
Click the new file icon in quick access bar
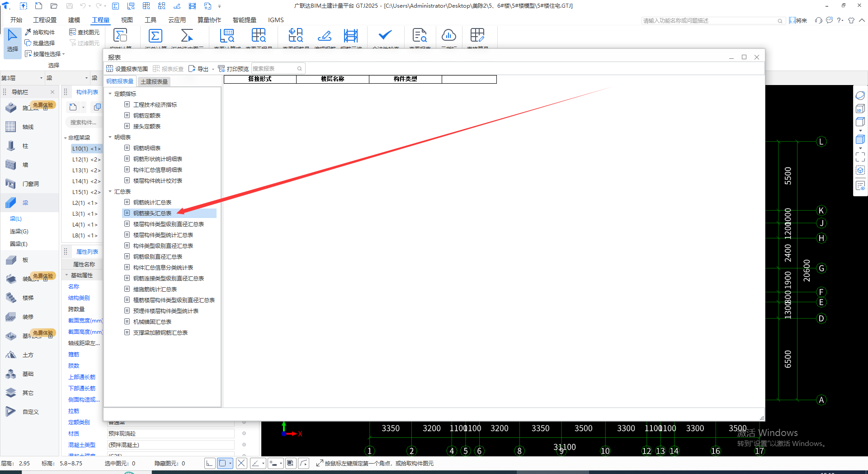tap(39, 6)
